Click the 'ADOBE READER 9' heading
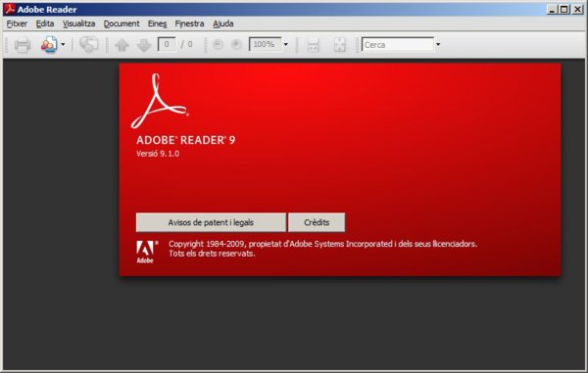 click(x=185, y=140)
